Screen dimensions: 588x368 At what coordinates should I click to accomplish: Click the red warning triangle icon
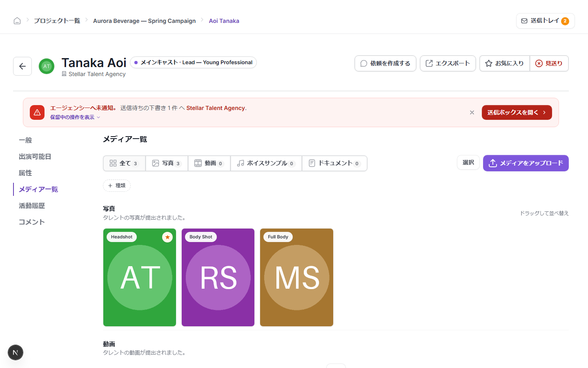click(x=37, y=112)
